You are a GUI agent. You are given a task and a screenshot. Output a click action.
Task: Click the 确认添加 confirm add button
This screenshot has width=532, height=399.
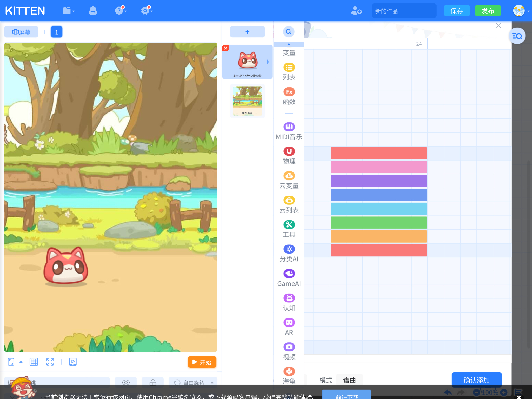click(x=476, y=380)
